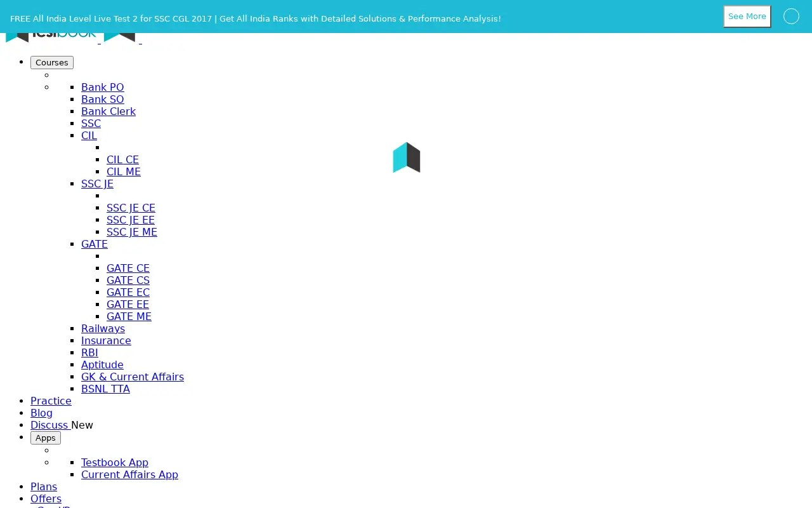Viewport: 812px width, 508px height.
Task: Click the FREE All India Level Live Test banner text
Action: 256,18
